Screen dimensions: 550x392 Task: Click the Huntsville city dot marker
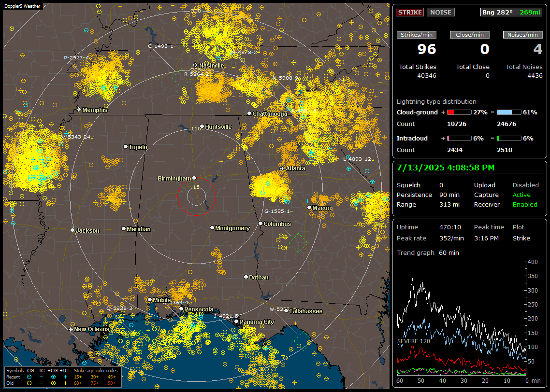(x=202, y=126)
